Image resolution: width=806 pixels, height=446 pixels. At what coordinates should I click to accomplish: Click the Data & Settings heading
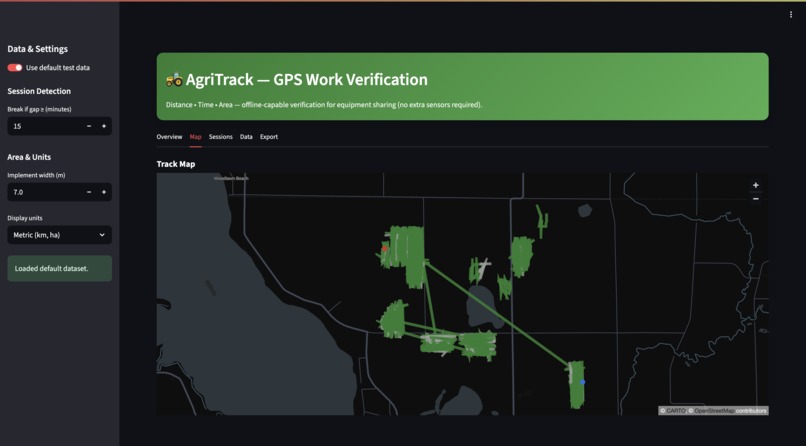[38, 49]
